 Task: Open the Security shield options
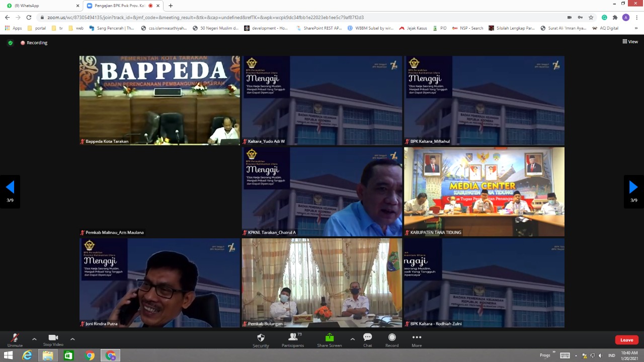coord(261,338)
